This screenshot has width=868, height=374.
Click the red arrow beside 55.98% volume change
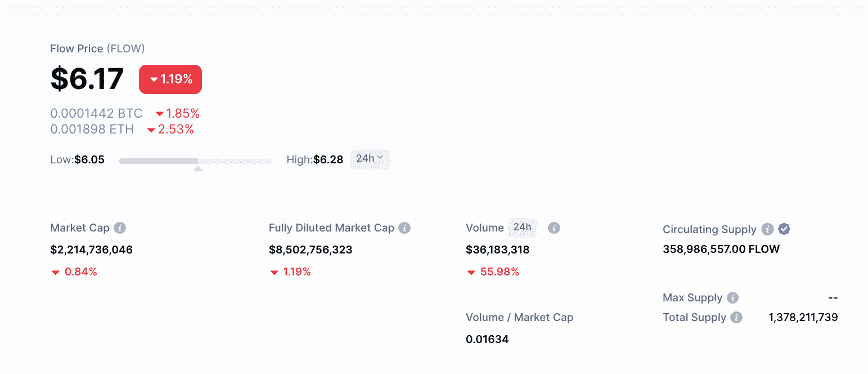tap(471, 273)
